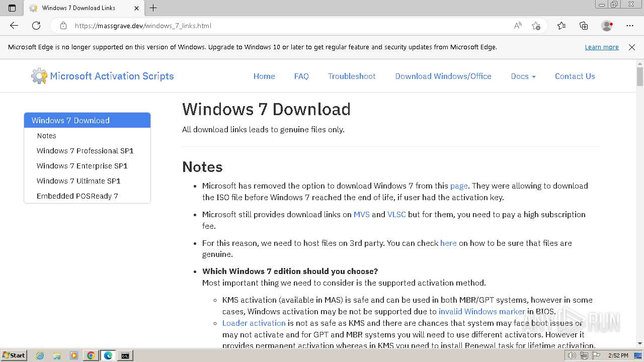Open the Favorites list icon

[561, 26]
